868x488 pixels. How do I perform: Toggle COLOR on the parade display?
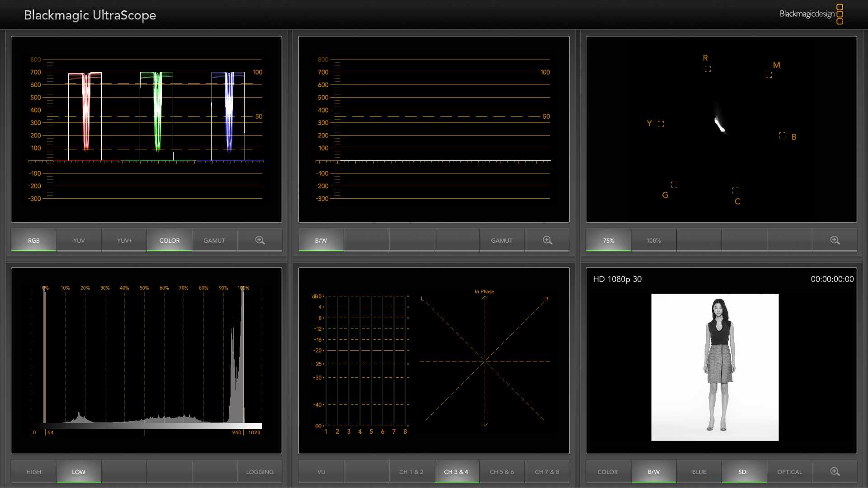pos(170,240)
